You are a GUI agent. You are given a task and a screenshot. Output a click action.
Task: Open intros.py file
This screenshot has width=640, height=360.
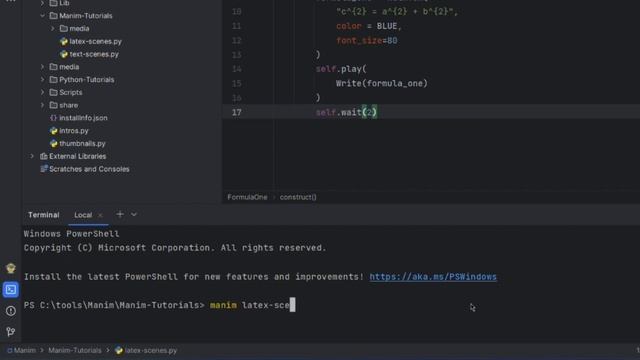point(74,131)
